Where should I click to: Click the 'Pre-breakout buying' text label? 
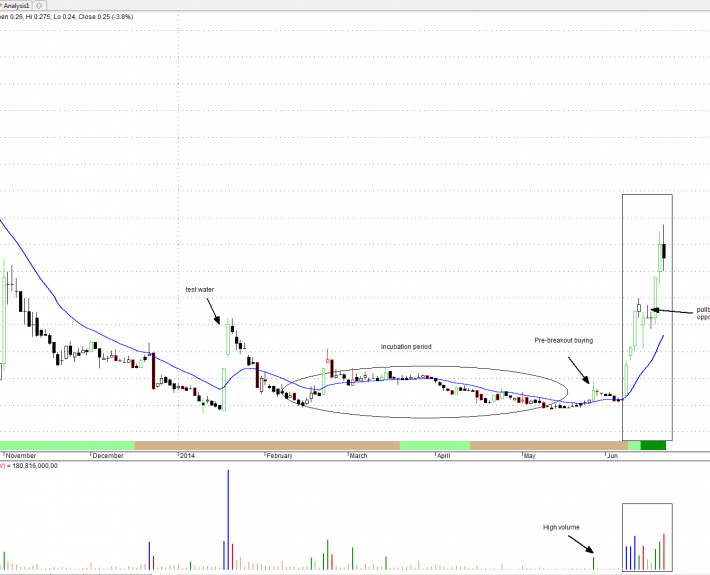point(563,340)
